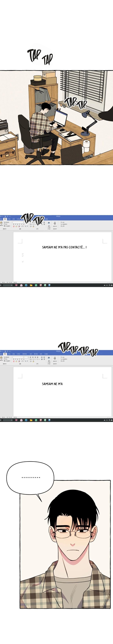Click Paste icon in upper Word window

2,223
